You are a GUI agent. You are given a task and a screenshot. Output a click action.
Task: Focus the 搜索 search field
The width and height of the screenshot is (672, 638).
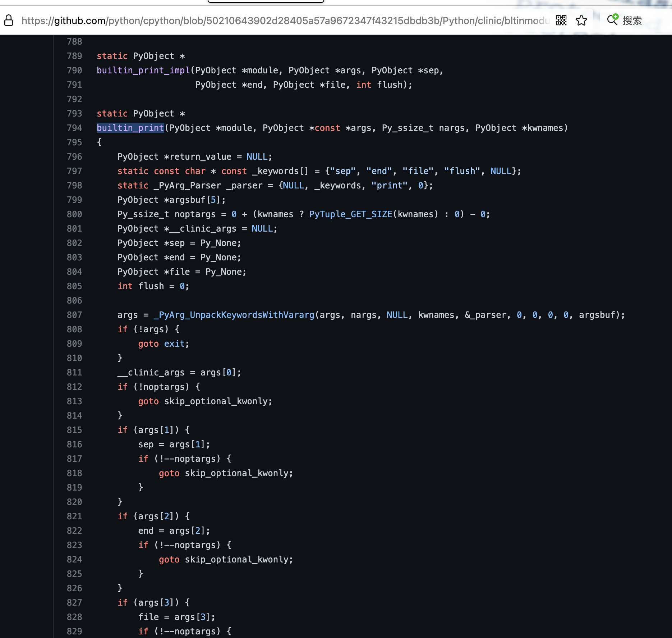[x=632, y=20]
